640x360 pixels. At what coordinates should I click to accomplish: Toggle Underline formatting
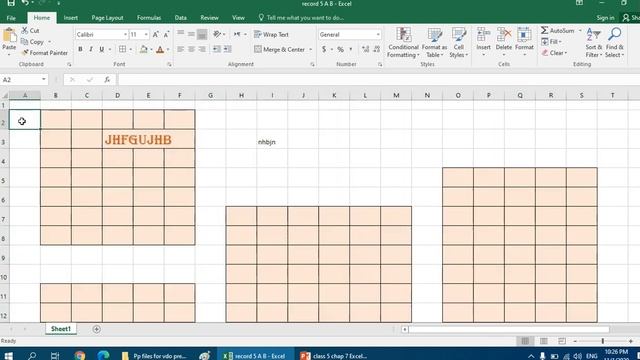[x=102, y=49]
